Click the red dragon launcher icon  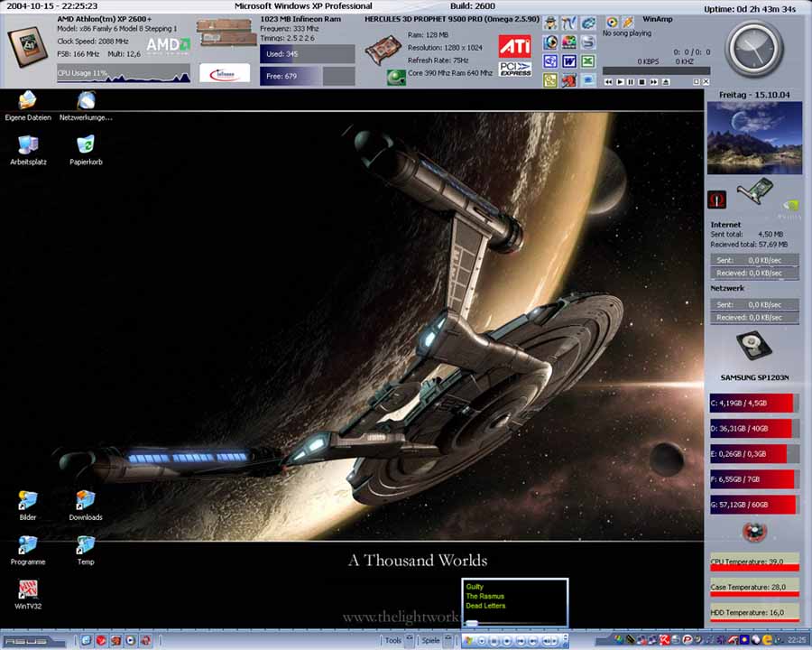(569, 80)
